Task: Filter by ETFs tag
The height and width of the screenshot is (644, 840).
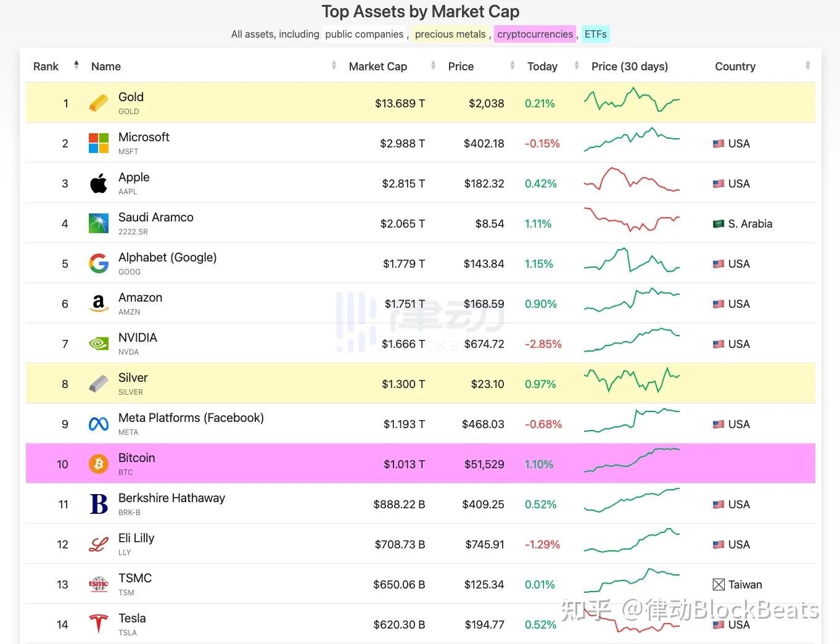Action: pyautogui.click(x=595, y=34)
